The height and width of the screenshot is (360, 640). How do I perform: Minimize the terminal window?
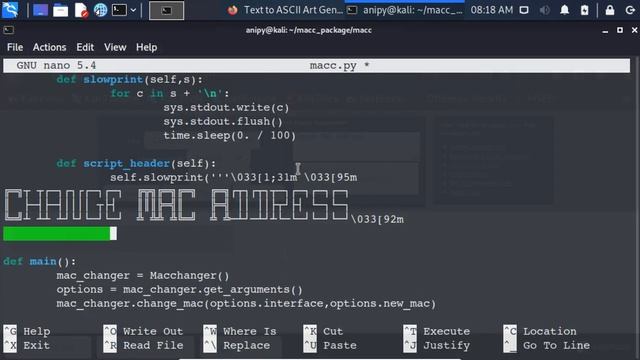[605, 31]
